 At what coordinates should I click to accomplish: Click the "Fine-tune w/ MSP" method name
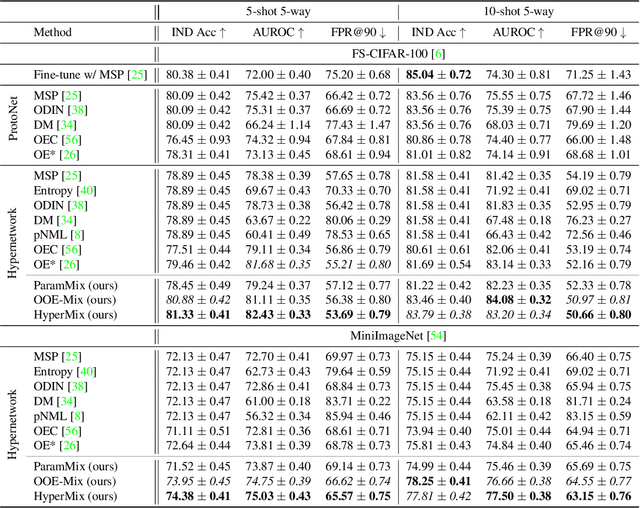79,75
